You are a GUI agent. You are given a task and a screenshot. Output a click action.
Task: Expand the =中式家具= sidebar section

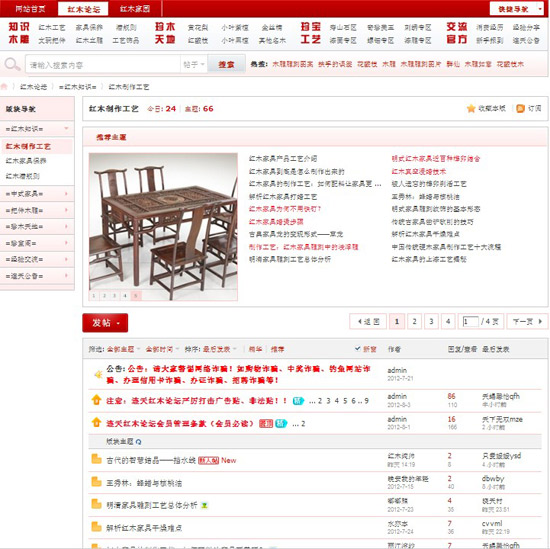37,194
